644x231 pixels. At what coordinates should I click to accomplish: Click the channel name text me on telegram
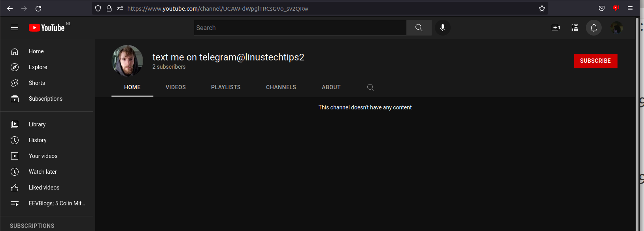(x=229, y=57)
